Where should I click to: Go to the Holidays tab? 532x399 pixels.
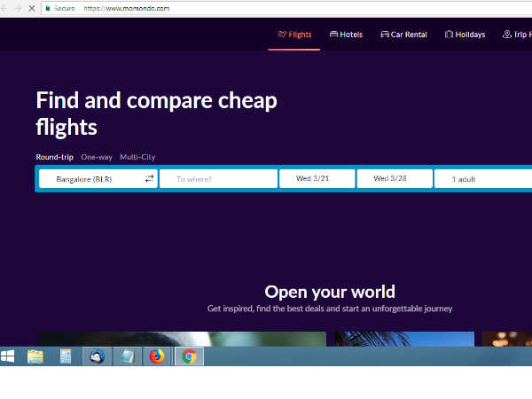(465, 35)
